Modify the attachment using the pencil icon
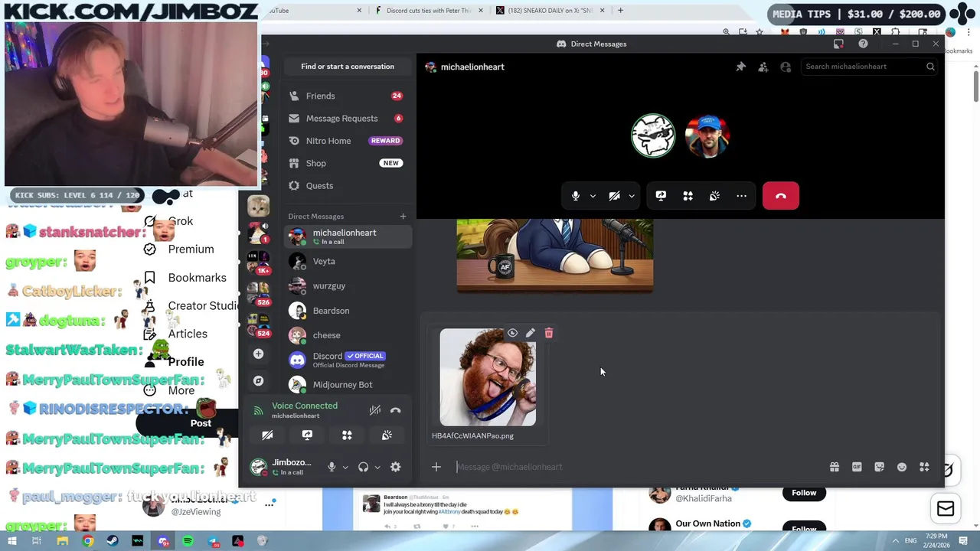This screenshot has width=980, height=551. [531, 333]
